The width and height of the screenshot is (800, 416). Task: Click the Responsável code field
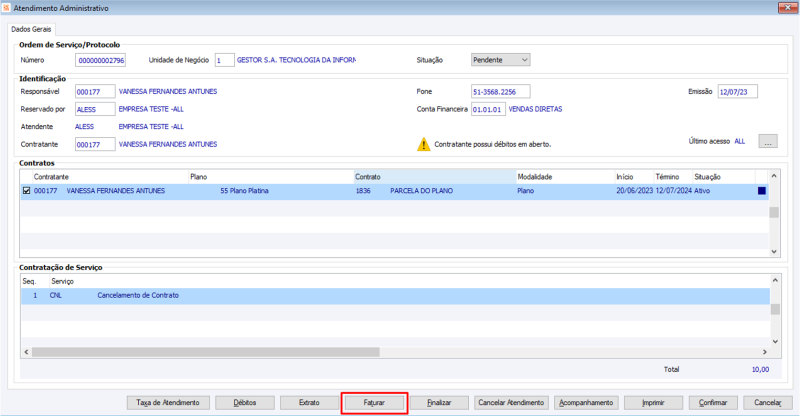95,92
